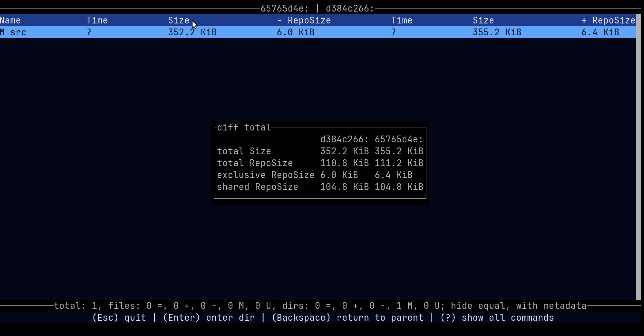The image size is (644, 336).
Task: Click the 'diff total' popup title
Action: pyautogui.click(x=244, y=127)
